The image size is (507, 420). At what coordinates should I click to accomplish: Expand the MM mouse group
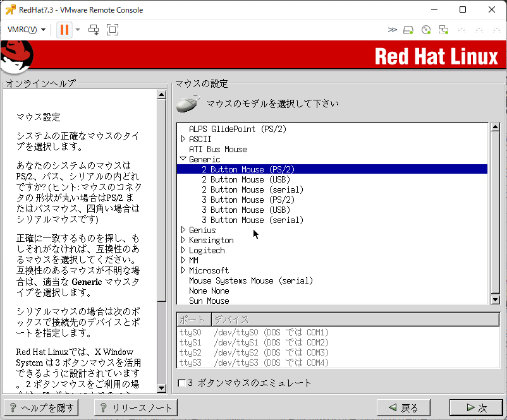[183, 260]
